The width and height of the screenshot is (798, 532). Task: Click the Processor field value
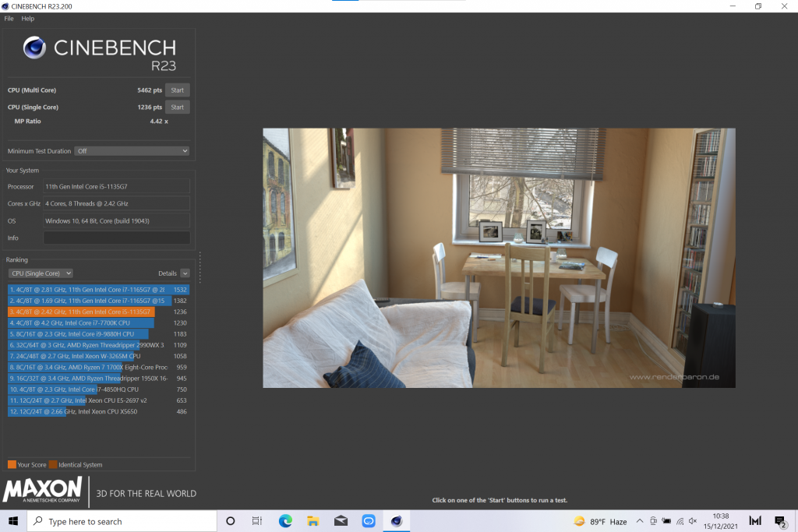117,187
